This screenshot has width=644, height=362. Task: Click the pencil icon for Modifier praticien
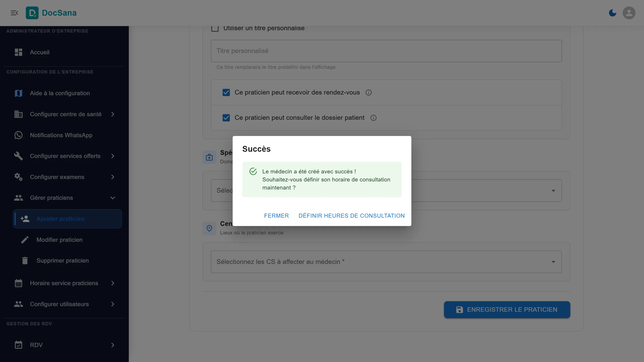tap(25, 240)
